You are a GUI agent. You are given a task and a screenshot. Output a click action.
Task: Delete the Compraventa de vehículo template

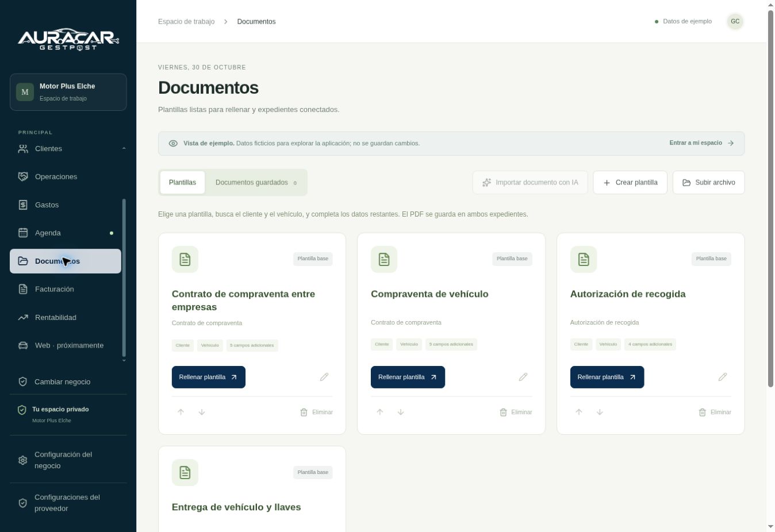[x=516, y=412]
